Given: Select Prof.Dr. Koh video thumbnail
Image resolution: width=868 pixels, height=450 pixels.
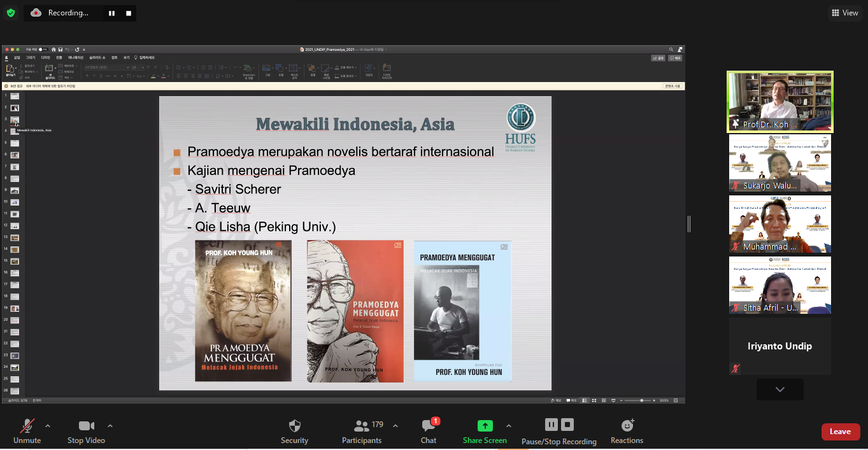Looking at the screenshot, I should (779, 101).
